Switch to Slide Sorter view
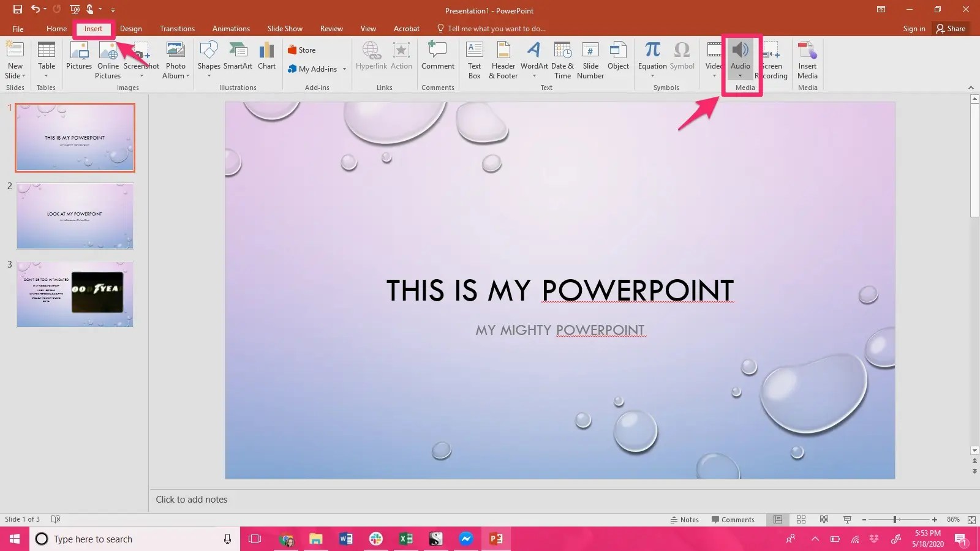The image size is (980, 551). tap(801, 520)
